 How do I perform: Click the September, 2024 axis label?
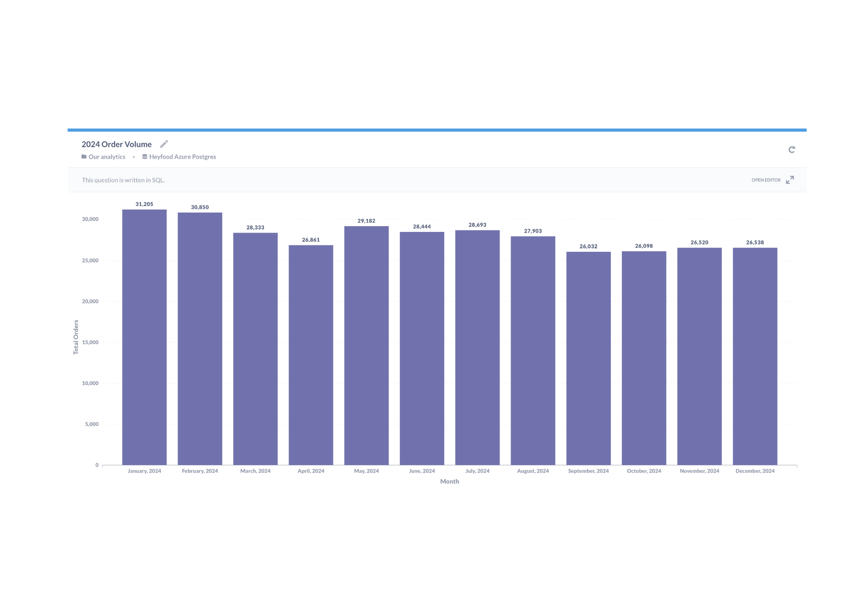click(589, 471)
